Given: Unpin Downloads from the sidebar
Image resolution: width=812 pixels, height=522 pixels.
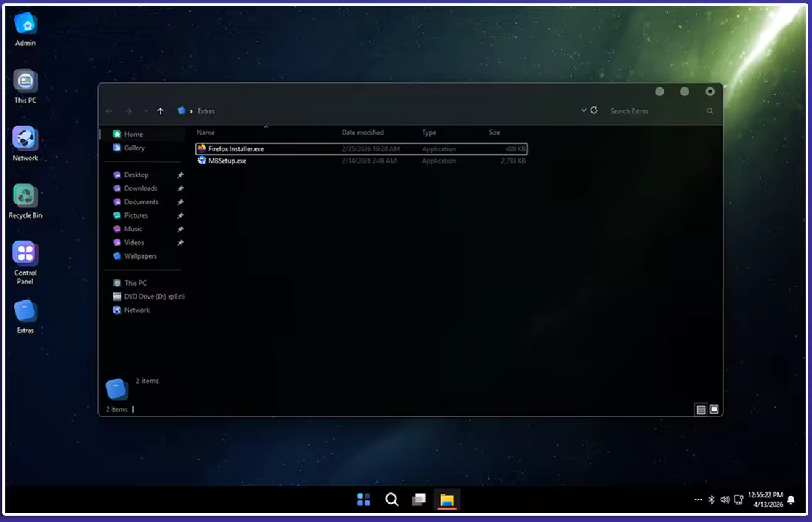Looking at the screenshot, I should 181,188.
